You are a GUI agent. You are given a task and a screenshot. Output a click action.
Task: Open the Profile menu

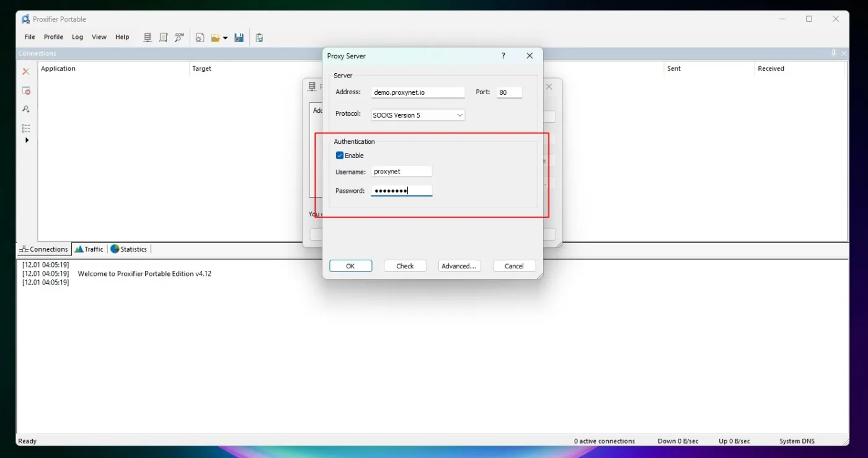click(x=53, y=37)
